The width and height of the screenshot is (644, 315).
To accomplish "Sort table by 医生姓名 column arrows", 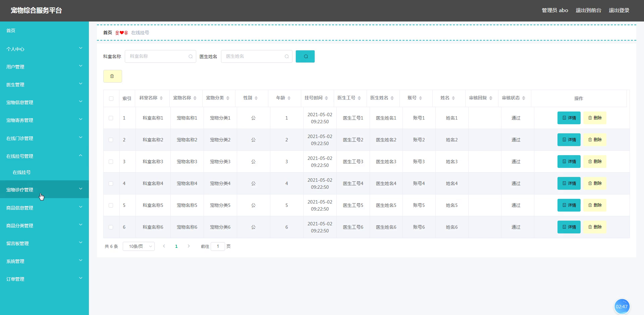I will (392, 98).
